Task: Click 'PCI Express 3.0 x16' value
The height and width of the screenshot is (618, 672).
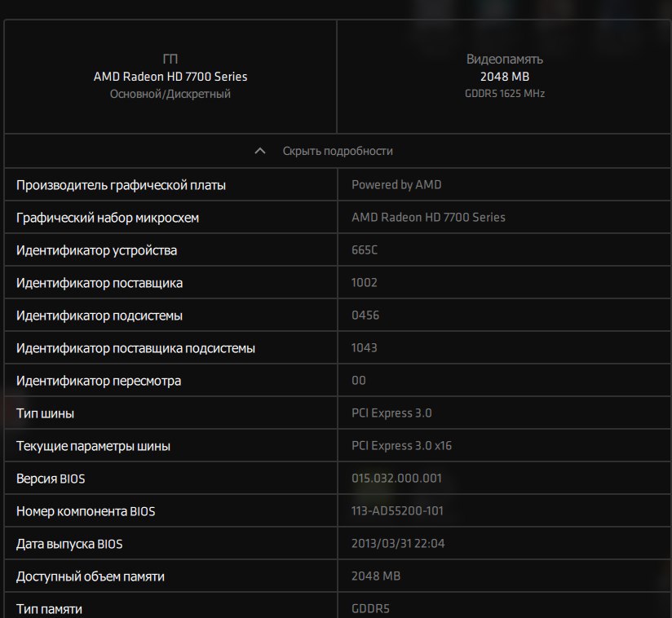Action: (401, 445)
